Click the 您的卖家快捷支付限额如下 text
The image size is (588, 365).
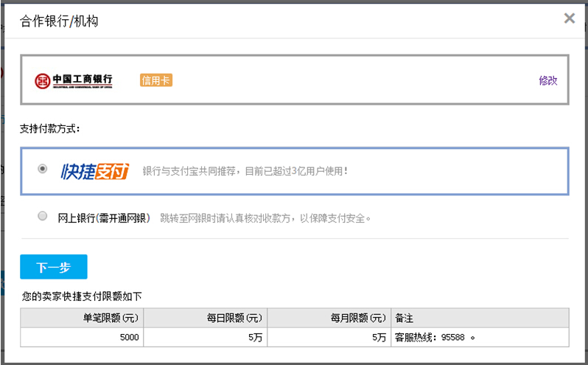coord(82,296)
